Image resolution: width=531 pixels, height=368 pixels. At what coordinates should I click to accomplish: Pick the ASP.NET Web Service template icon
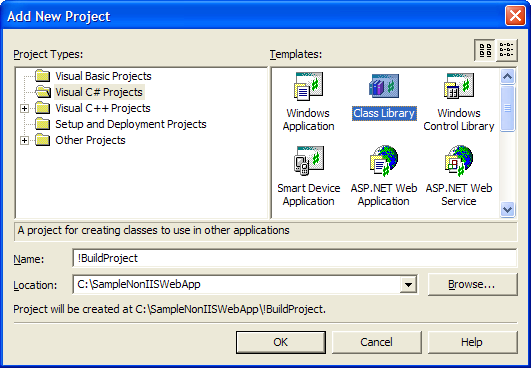tap(459, 161)
